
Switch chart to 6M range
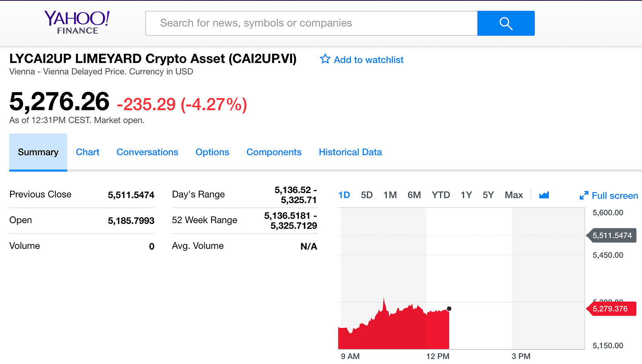click(414, 195)
